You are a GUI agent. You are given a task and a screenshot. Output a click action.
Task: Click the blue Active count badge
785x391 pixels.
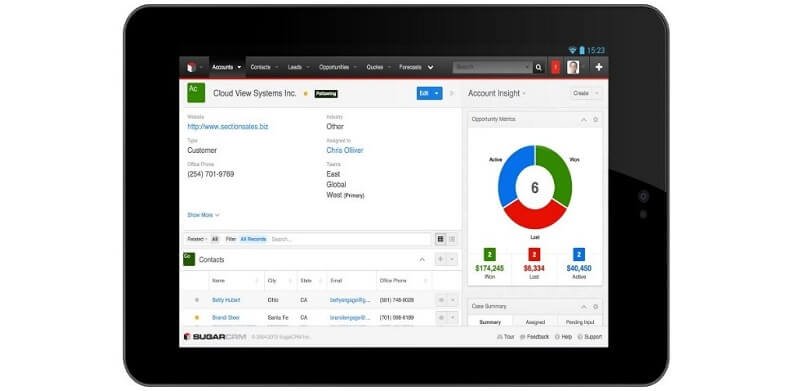pos(579,254)
